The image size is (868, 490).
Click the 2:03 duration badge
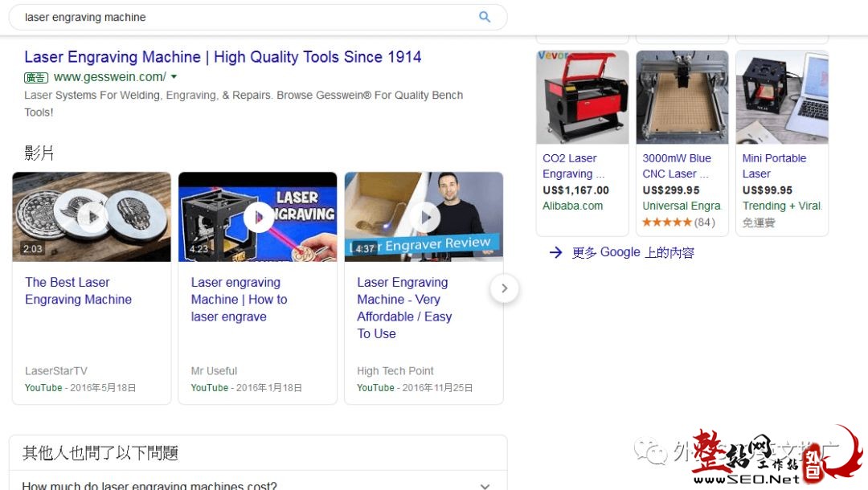(x=32, y=249)
